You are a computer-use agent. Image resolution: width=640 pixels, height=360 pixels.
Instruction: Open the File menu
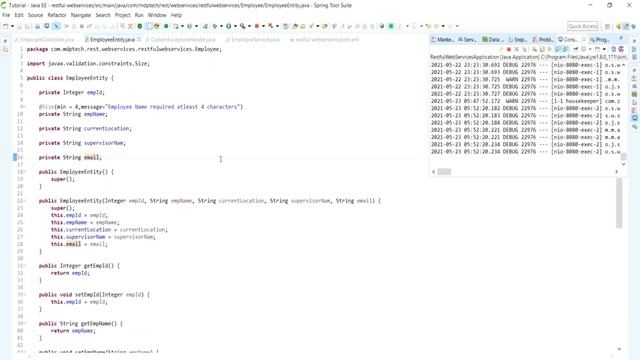6,15
